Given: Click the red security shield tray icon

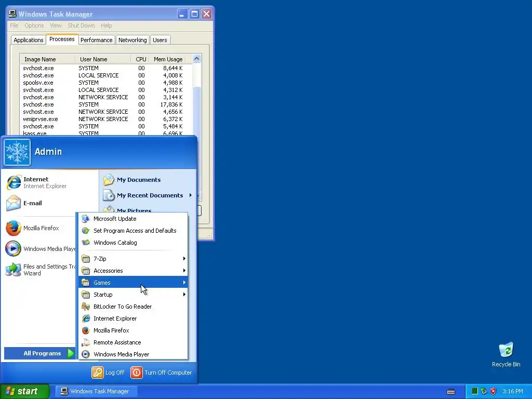Looking at the screenshot, I should (x=494, y=391).
